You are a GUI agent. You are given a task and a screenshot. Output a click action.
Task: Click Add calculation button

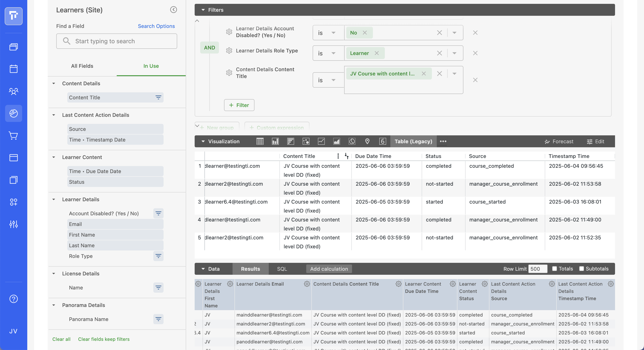[x=329, y=269]
